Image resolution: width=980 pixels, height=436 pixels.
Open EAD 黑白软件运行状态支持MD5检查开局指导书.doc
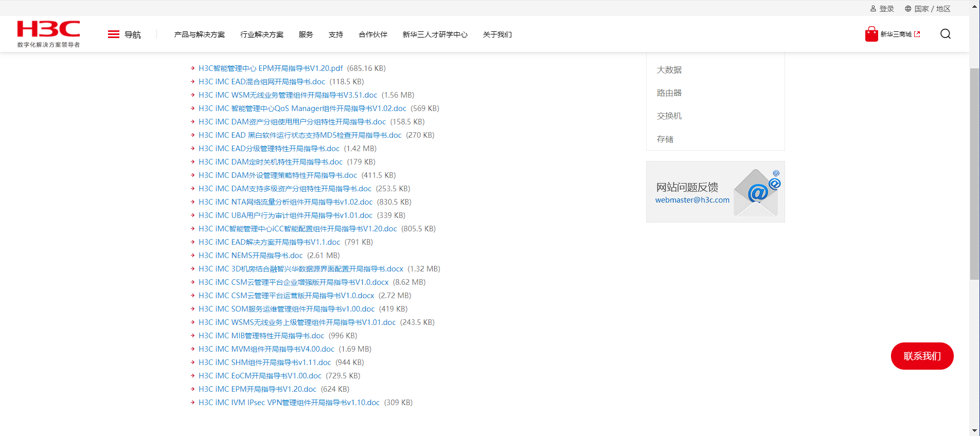pos(300,135)
